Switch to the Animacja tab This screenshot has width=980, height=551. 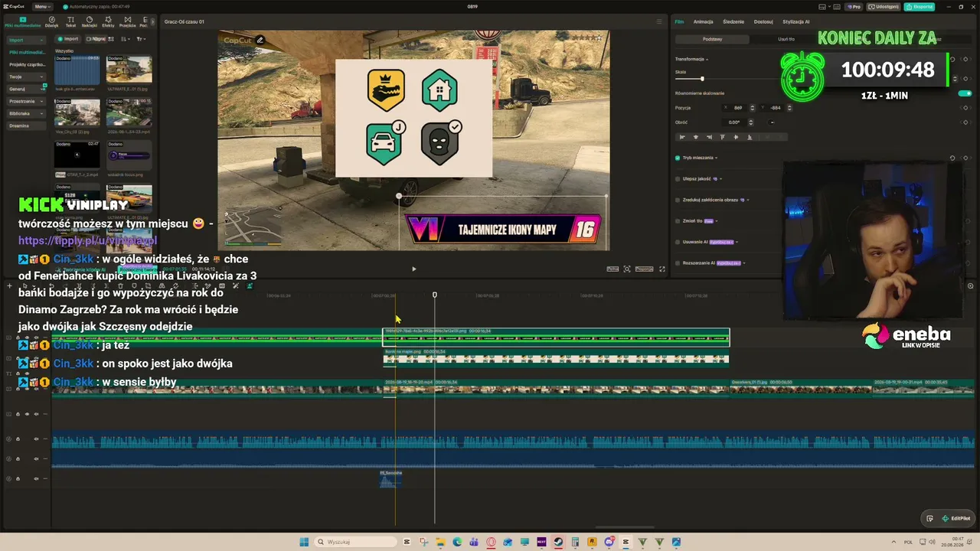tap(703, 21)
